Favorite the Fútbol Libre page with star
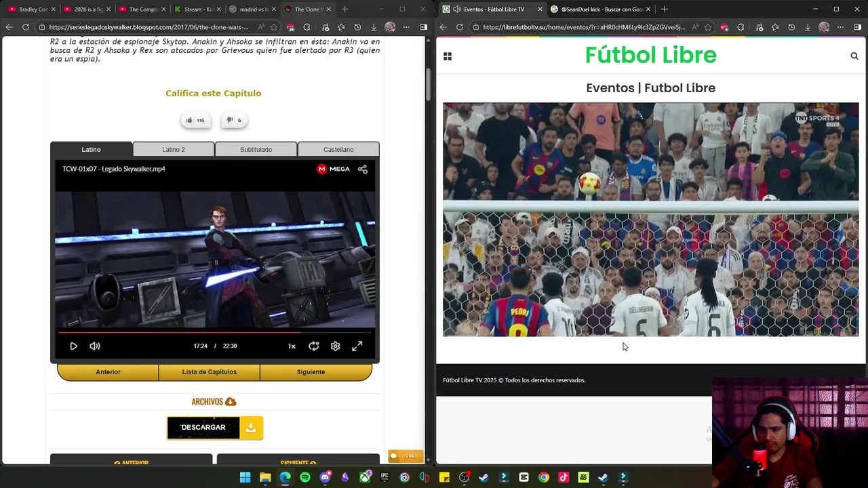 [708, 27]
